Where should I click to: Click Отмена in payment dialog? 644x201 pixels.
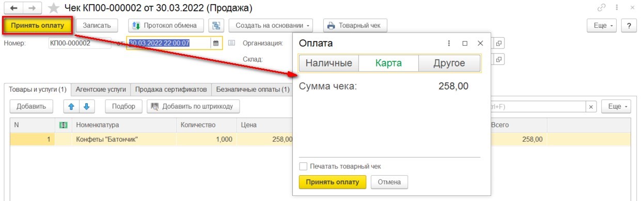click(x=389, y=182)
